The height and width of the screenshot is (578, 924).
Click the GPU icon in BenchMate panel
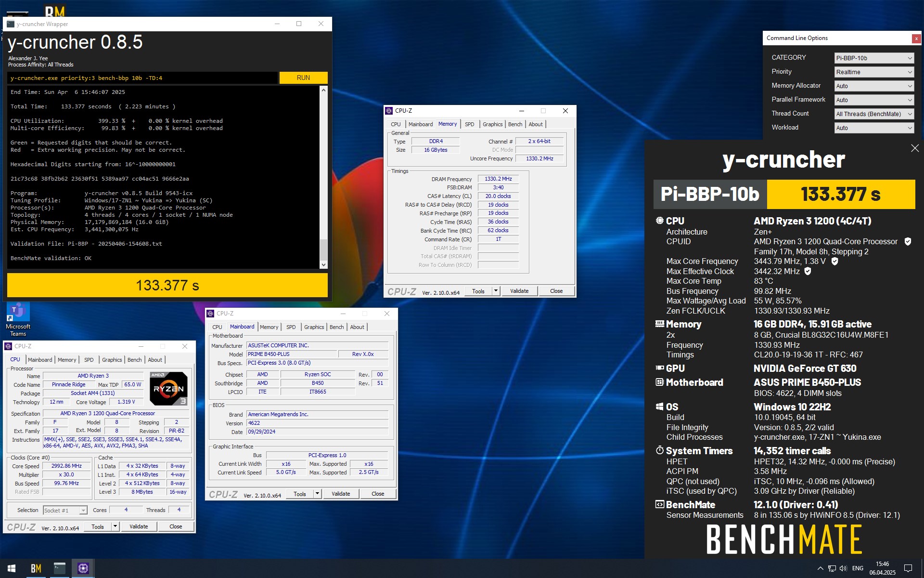point(659,368)
